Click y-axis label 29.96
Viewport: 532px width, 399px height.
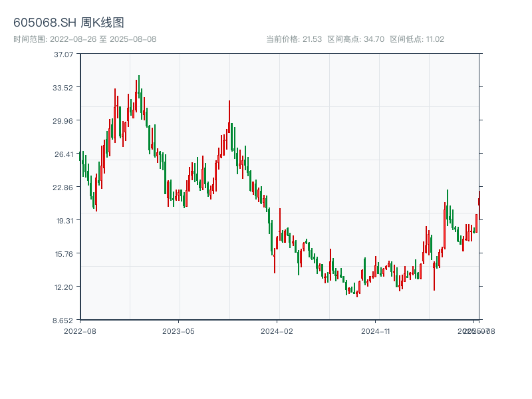pos(63,121)
